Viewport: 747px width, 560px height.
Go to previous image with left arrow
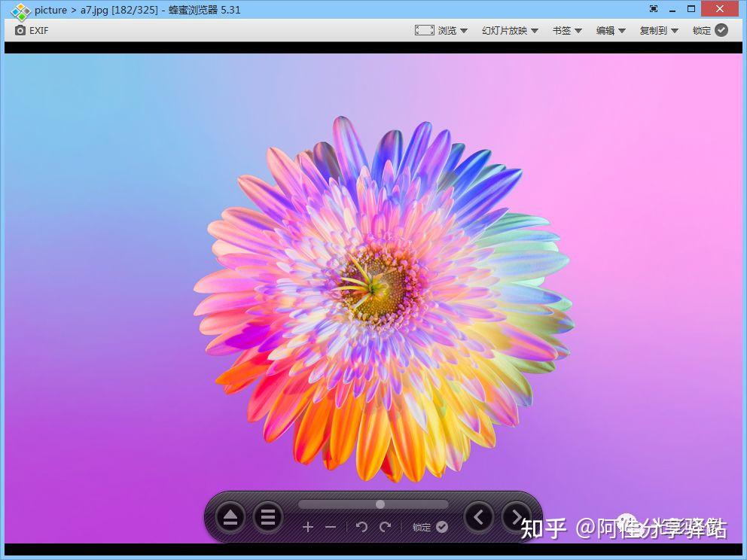point(479,517)
